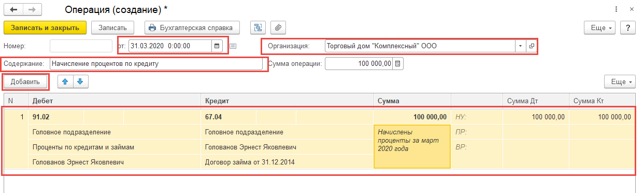Go forward with the right arrow button

[x=33, y=9]
